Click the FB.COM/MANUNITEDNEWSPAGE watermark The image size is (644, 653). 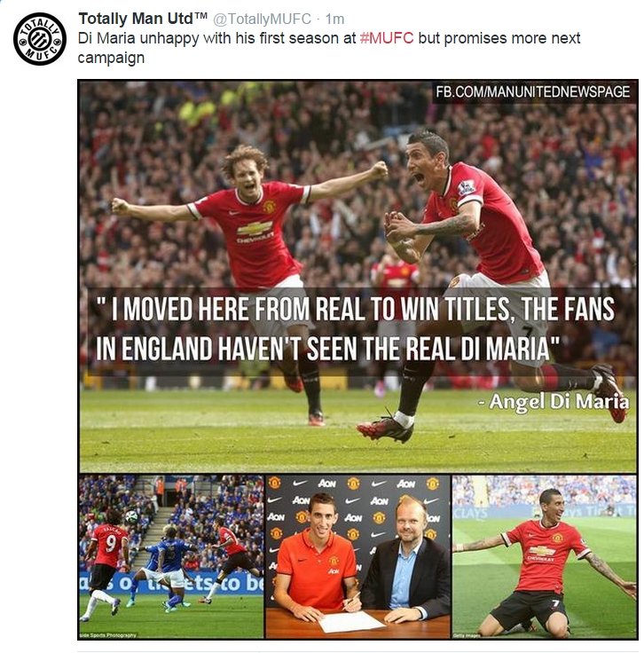click(532, 92)
